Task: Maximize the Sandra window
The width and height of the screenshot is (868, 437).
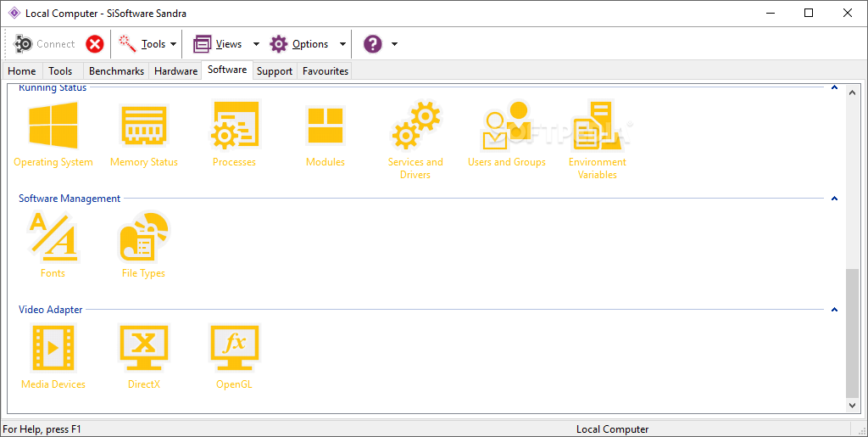Action: [809, 14]
